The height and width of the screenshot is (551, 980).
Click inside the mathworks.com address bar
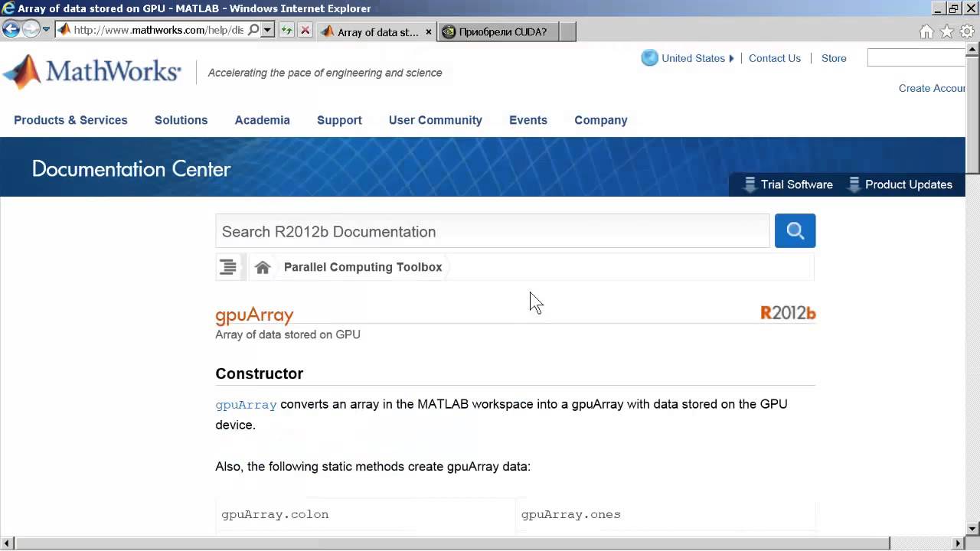coord(158,31)
